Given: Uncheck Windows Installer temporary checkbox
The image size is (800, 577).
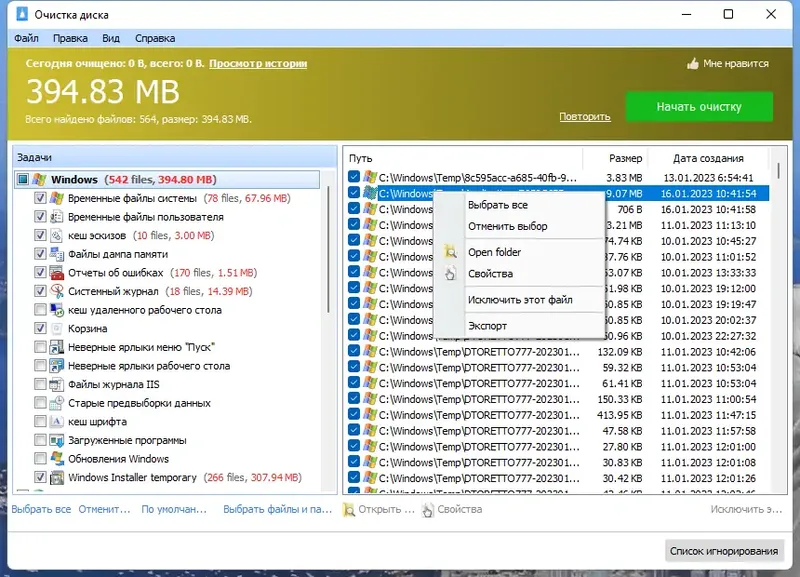Looking at the screenshot, I should tap(40, 478).
